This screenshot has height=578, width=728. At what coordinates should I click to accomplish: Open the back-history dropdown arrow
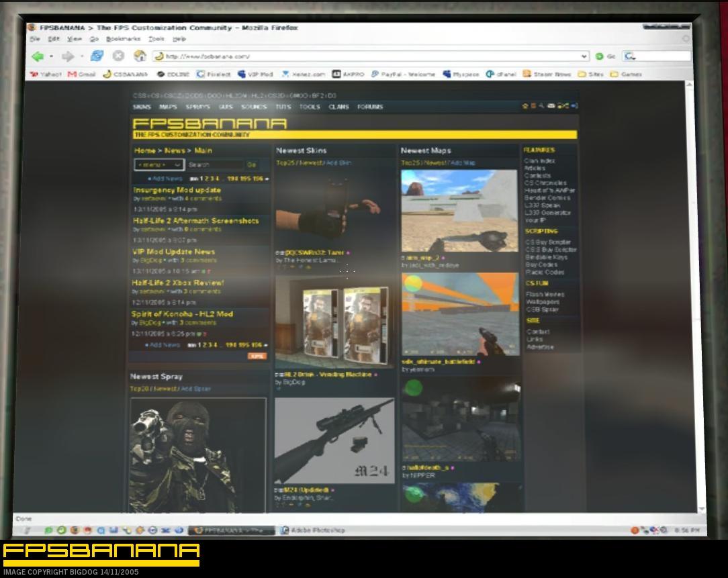(x=51, y=56)
